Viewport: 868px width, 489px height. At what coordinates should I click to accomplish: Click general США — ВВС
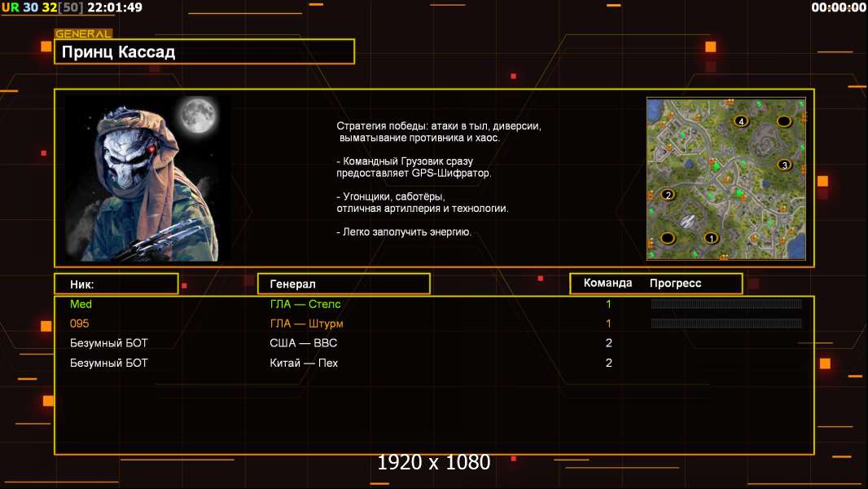click(304, 343)
